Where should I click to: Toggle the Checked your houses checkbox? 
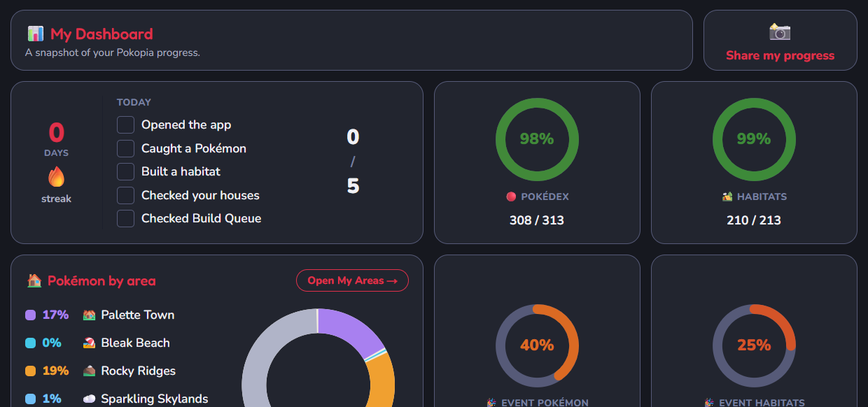tap(125, 195)
